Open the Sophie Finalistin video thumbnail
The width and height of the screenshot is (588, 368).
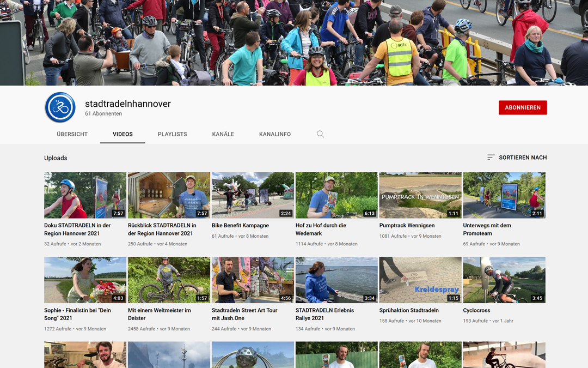pyautogui.click(x=85, y=280)
